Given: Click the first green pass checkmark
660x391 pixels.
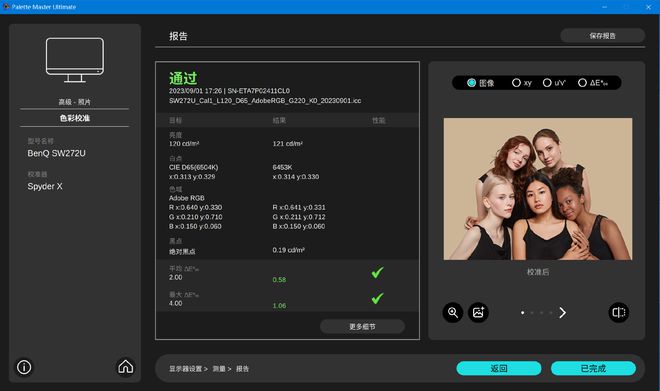Looking at the screenshot, I should tap(377, 272).
